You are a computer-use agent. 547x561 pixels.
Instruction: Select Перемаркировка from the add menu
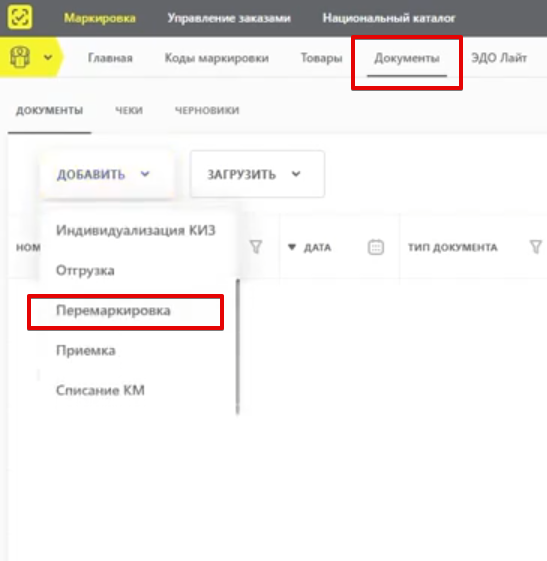point(113,311)
